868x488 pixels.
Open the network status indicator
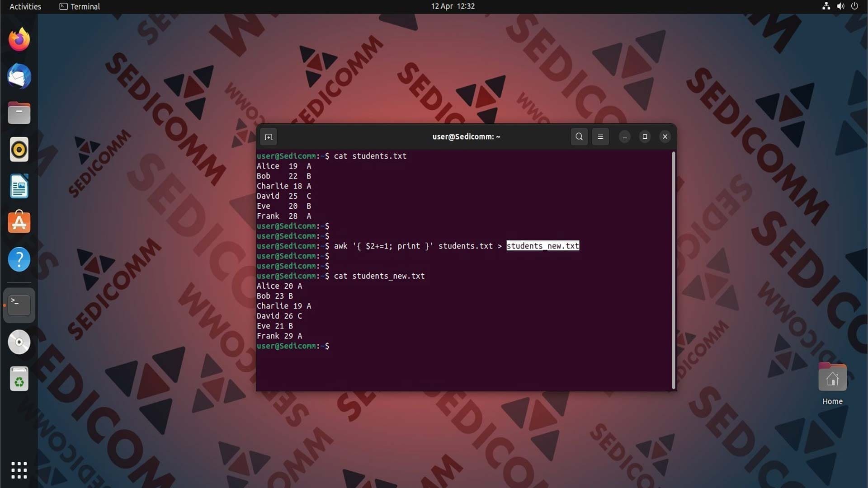click(x=826, y=6)
